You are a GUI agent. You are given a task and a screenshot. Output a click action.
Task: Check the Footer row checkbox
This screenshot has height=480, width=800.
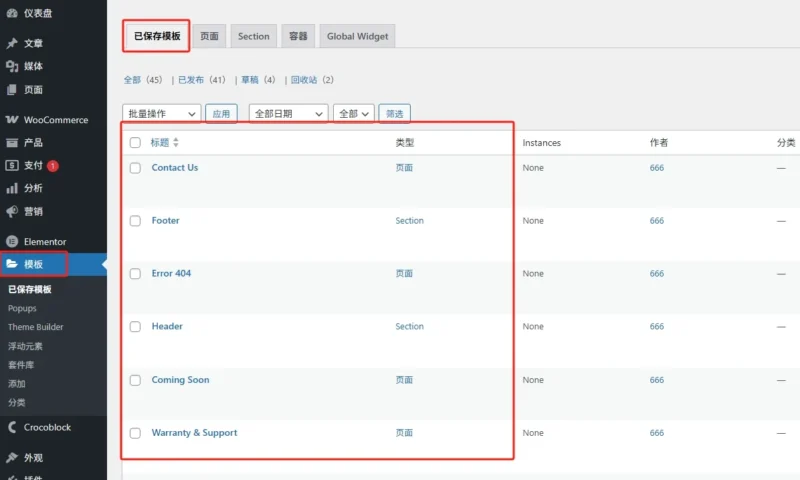pos(135,221)
